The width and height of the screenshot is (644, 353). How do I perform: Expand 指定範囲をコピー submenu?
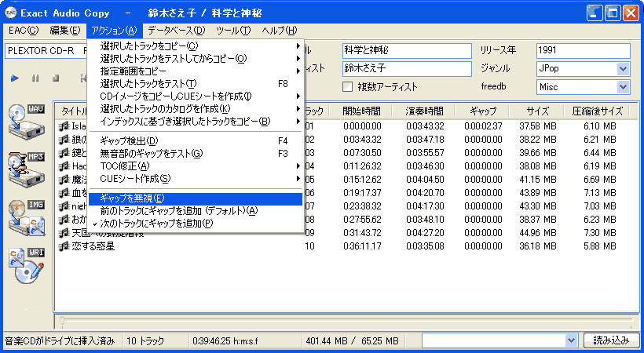point(196,71)
